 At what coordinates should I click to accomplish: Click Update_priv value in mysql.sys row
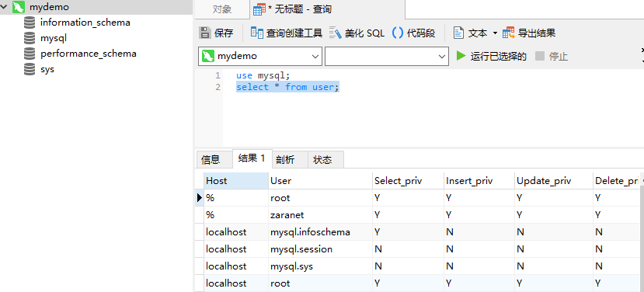(x=554, y=266)
